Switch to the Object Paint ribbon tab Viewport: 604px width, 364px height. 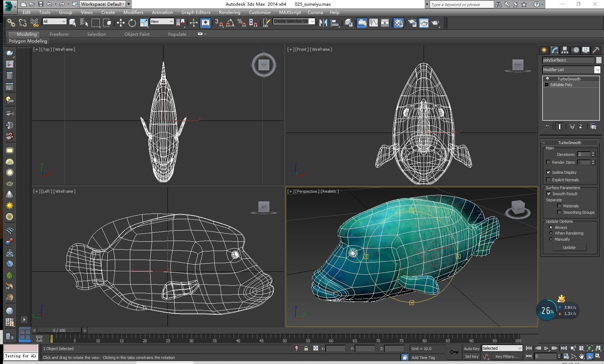(x=137, y=34)
